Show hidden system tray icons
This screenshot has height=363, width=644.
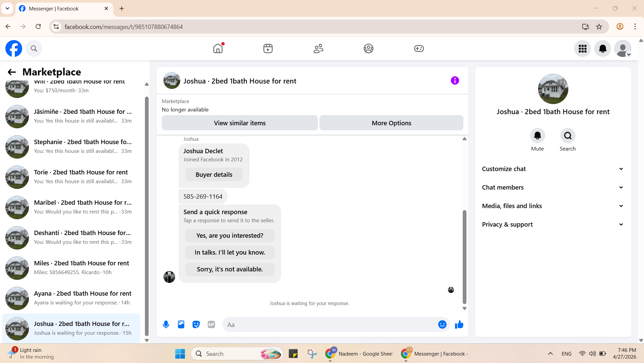pyautogui.click(x=551, y=354)
